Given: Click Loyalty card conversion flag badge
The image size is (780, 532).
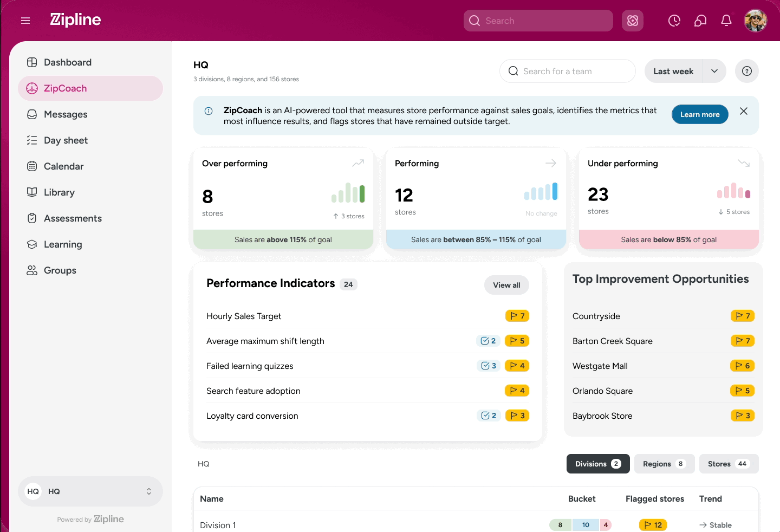Looking at the screenshot, I should click(x=517, y=416).
